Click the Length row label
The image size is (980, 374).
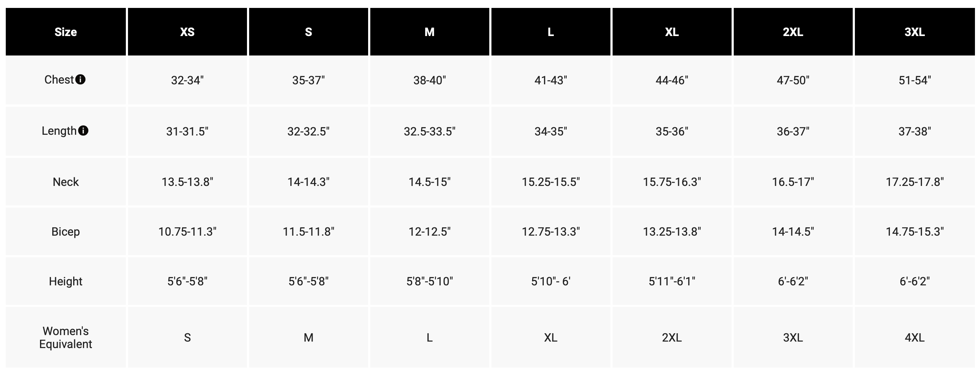pos(59,131)
